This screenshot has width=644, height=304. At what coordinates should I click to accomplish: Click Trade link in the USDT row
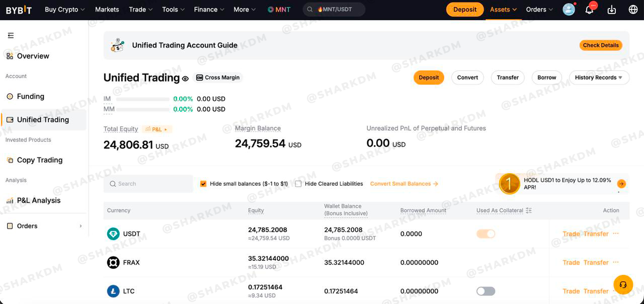click(571, 234)
